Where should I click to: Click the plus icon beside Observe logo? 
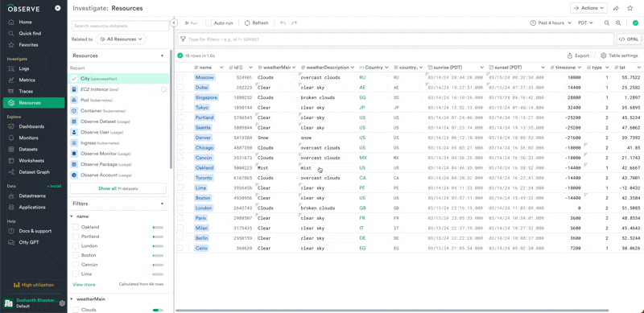click(x=57, y=8)
